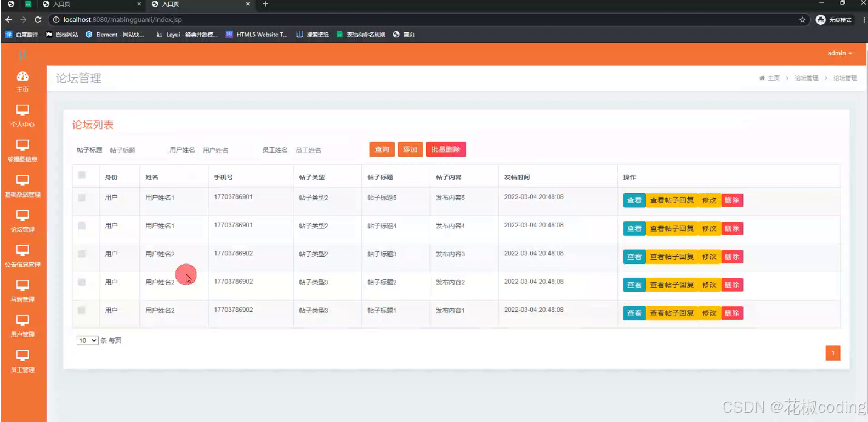Click the first 论坛管理 breadcrumb link
This screenshot has width=868, height=422.
807,78
